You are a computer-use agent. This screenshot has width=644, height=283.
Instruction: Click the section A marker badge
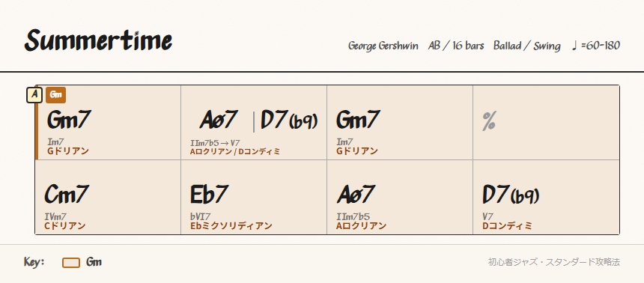(34, 95)
